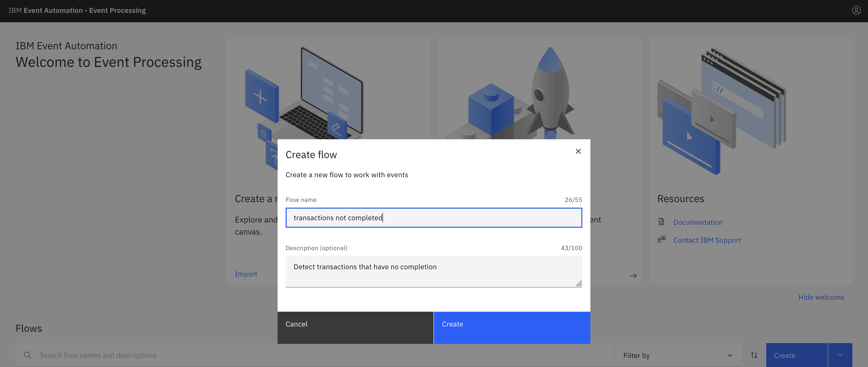868x367 pixels.
Task: Open the Documentation link
Action: 698,222
